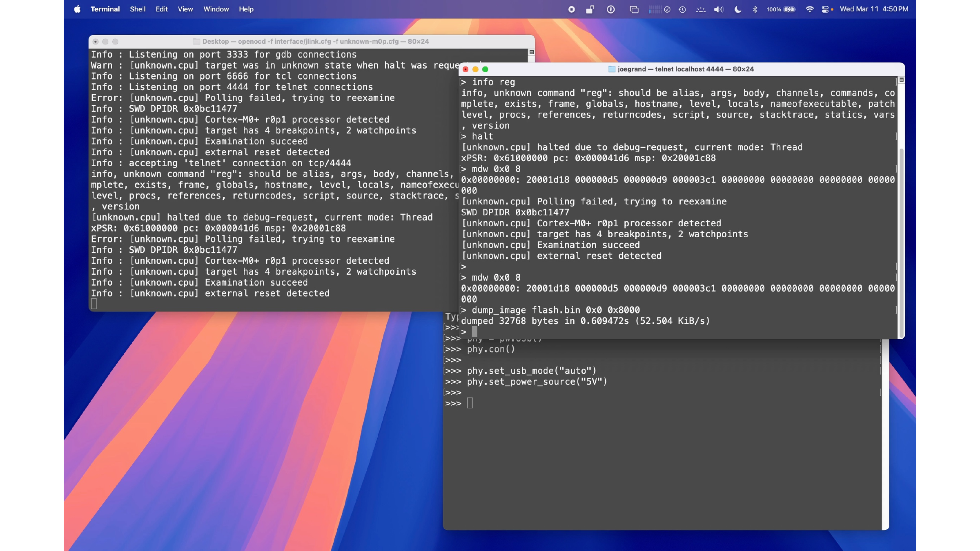Click 'phy.con()' line in Python window
980x551 pixels.
[491, 349]
